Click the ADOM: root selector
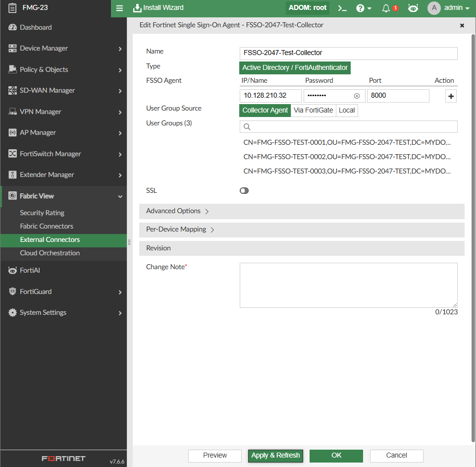Image resolution: width=476 pixels, height=467 pixels. point(307,8)
